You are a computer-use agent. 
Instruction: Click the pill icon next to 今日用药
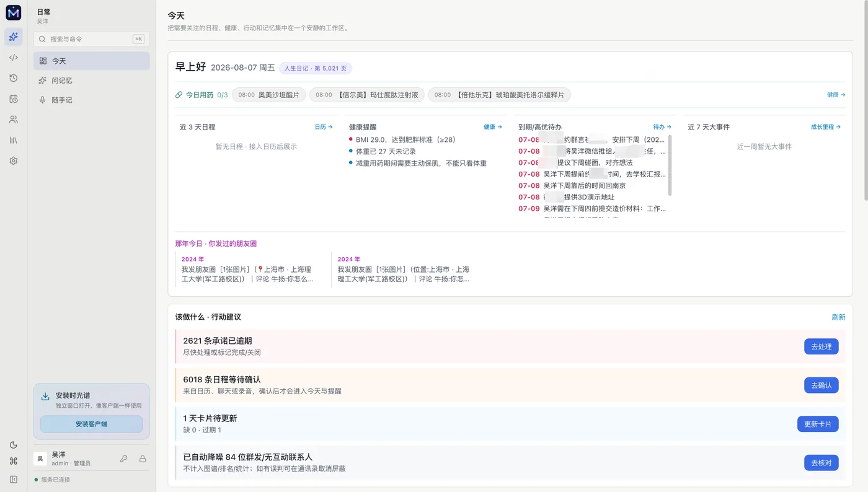[179, 95]
